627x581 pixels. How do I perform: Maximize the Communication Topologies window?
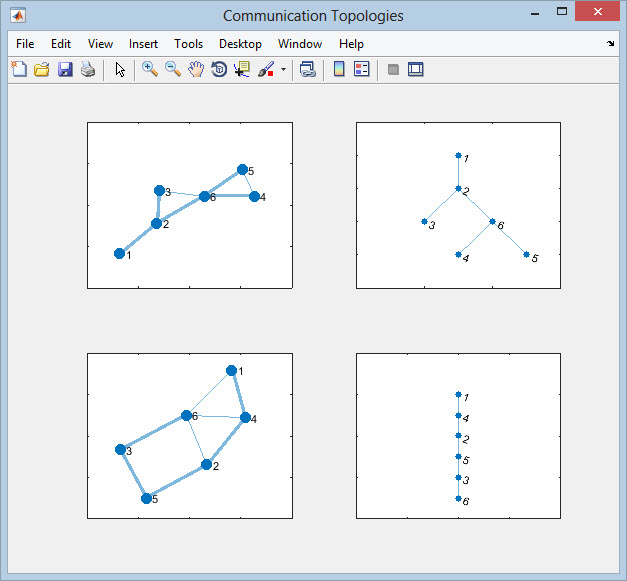coord(562,11)
